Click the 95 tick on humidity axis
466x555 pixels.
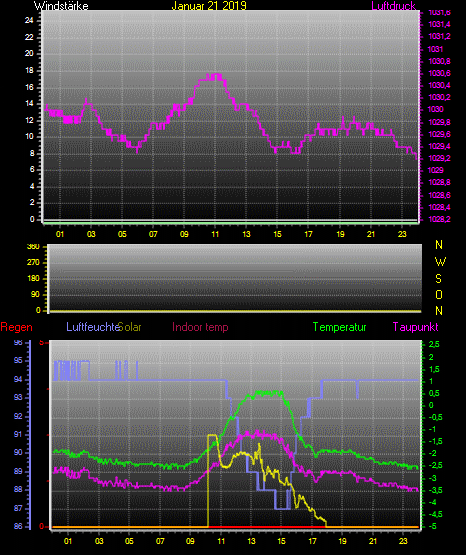pyautogui.click(x=18, y=360)
